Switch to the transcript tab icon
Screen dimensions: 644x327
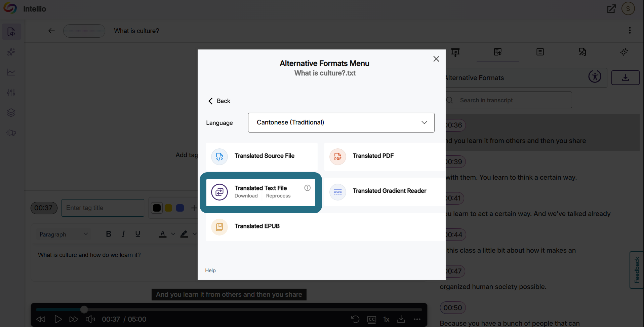pos(540,52)
